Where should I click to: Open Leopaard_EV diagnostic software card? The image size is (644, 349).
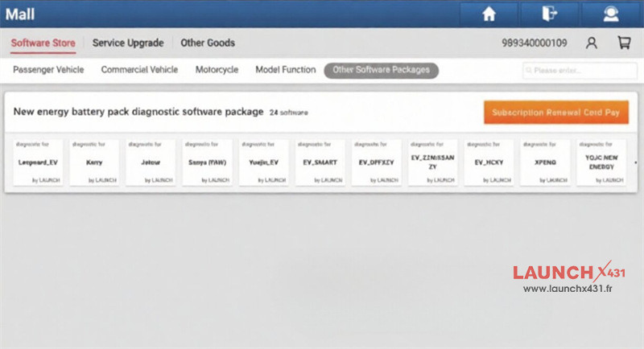[x=38, y=162]
